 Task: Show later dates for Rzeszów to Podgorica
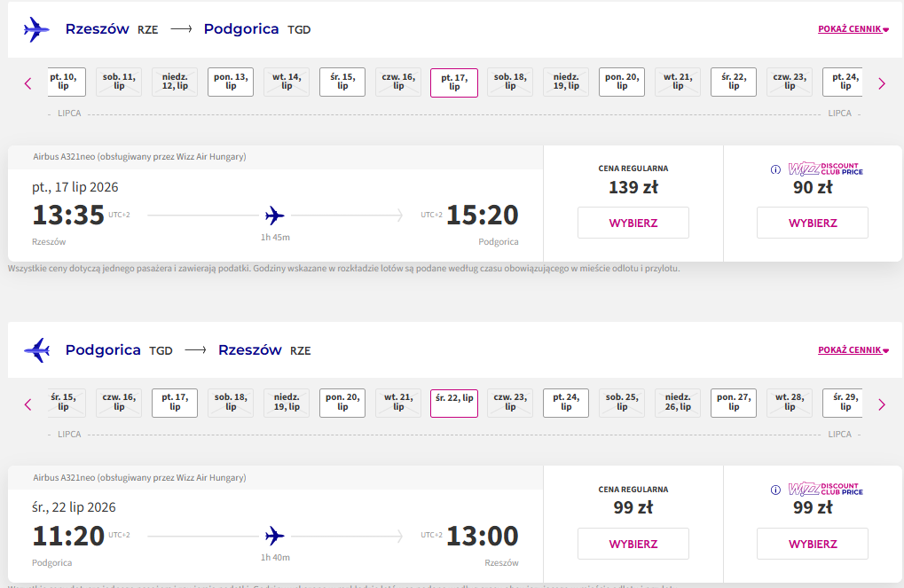pyautogui.click(x=882, y=83)
